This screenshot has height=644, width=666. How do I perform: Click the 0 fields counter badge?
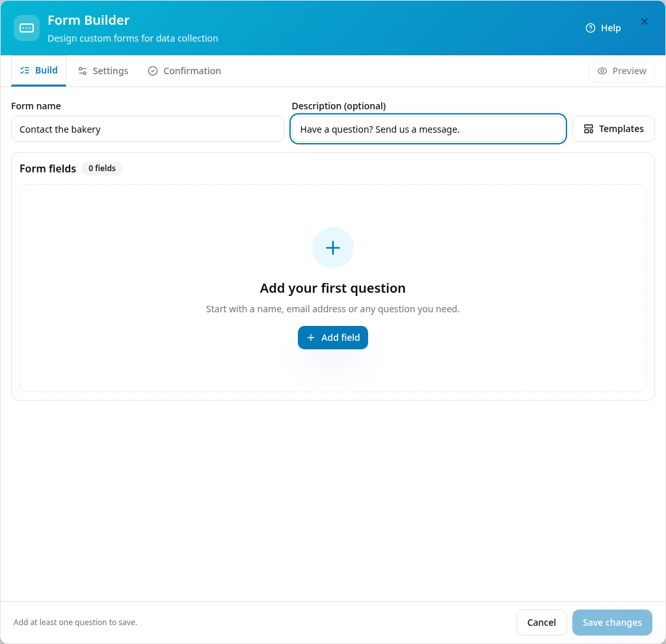click(102, 168)
